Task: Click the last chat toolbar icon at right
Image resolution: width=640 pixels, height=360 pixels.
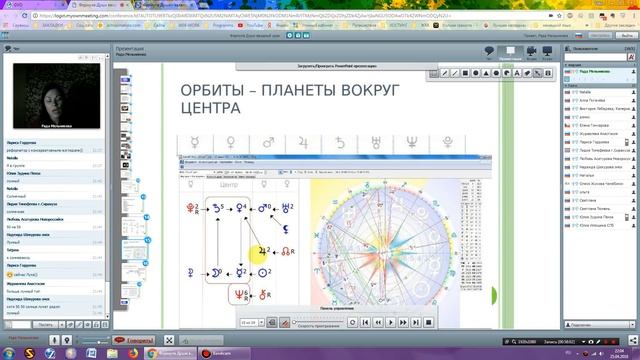Action: [105, 325]
